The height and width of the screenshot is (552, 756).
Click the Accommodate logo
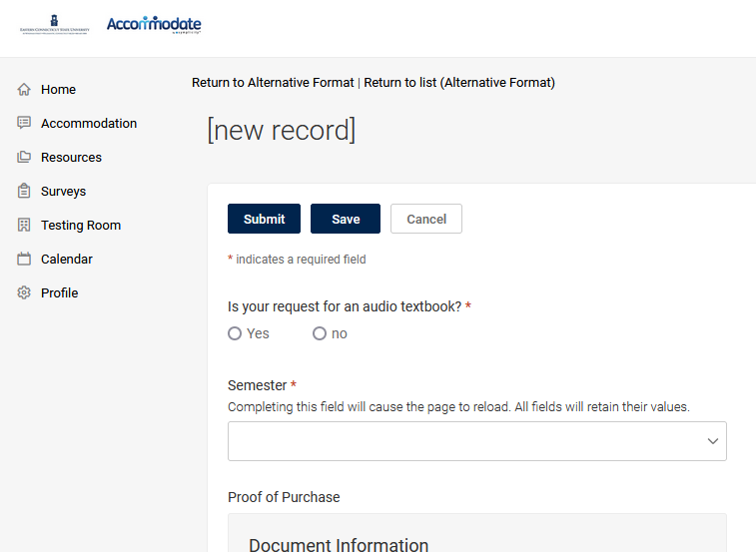pos(154,25)
